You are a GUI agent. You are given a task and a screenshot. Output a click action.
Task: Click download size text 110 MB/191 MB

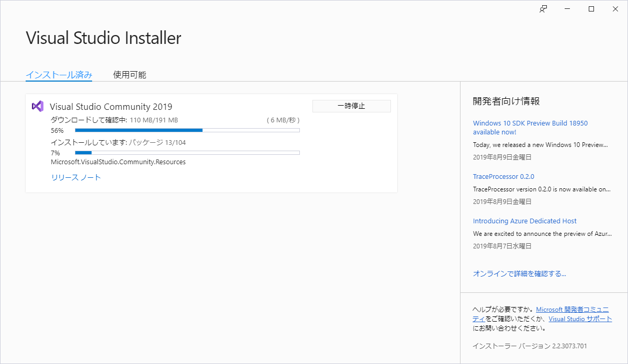pos(154,120)
